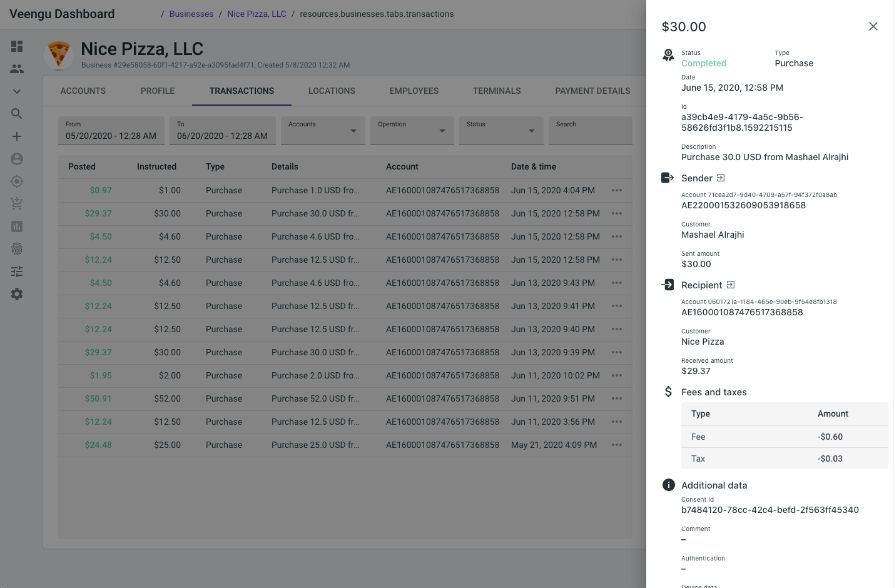This screenshot has height=588, width=894.
Task: Select the Customers people icon in sidebar
Action: coord(17,68)
